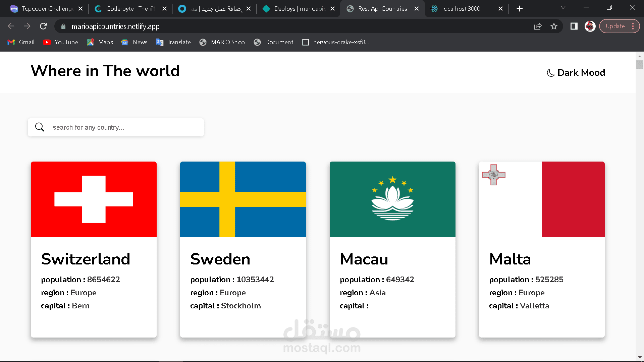Toggle Dark Mood theme
The width and height of the screenshot is (644, 362).
576,72
